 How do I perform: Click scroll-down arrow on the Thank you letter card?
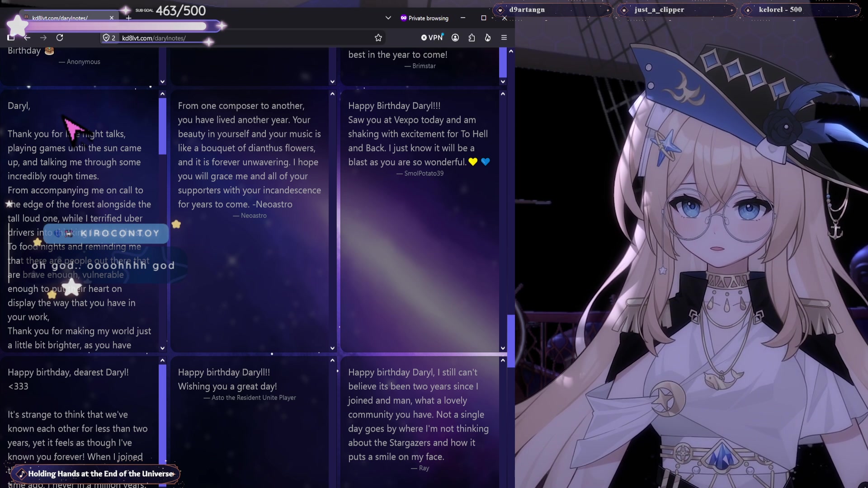pyautogui.click(x=162, y=348)
